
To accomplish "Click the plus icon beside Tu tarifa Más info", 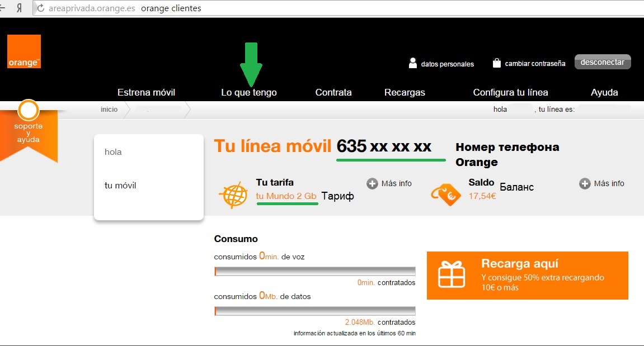I will coord(372,183).
